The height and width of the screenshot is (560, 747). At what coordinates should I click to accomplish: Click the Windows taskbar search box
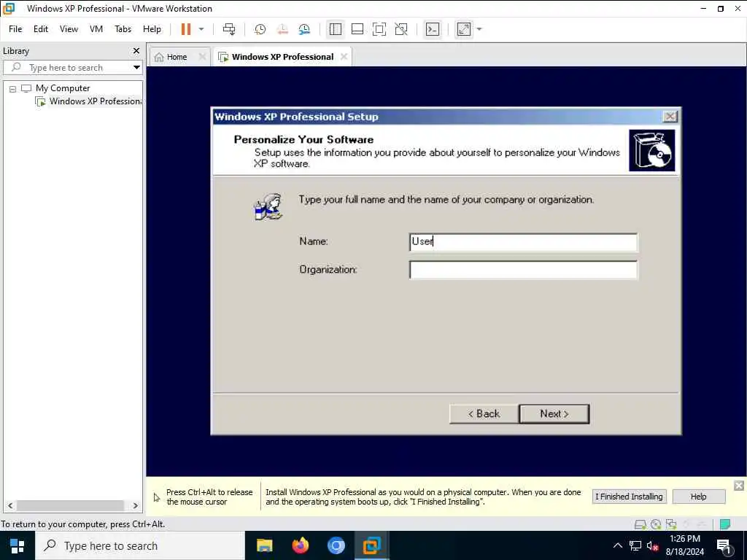pyautogui.click(x=139, y=545)
